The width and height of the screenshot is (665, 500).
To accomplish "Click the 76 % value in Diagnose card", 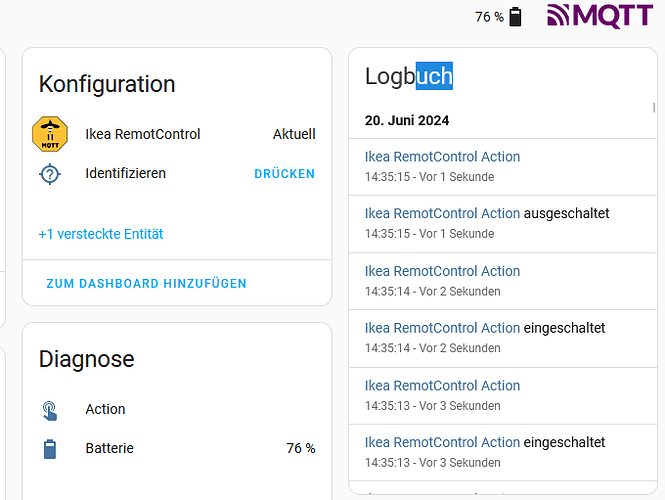I will click(x=300, y=448).
